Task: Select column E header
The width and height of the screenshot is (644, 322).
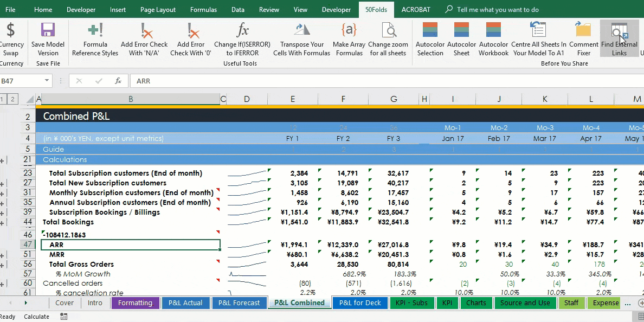Action: [x=292, y=99]
